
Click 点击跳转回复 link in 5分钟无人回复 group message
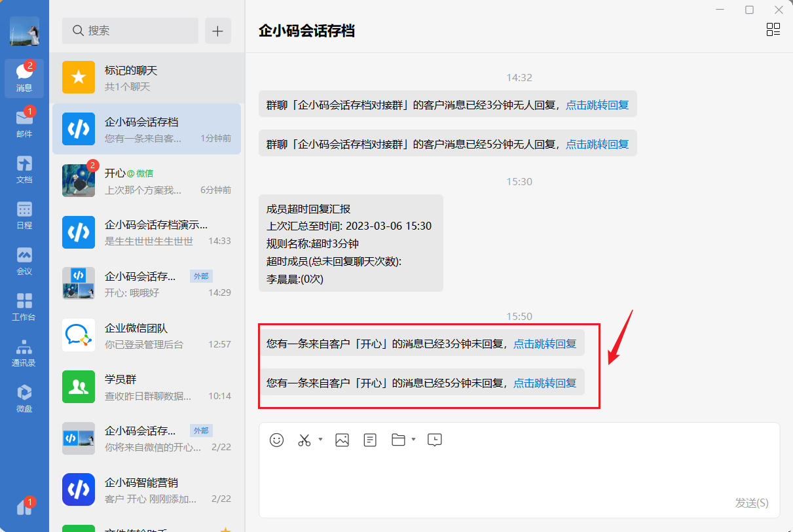tap(597, 143)
